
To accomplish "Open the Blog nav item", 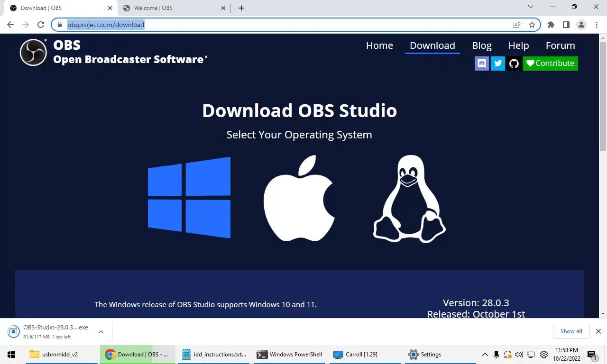I will coord(482,45).
